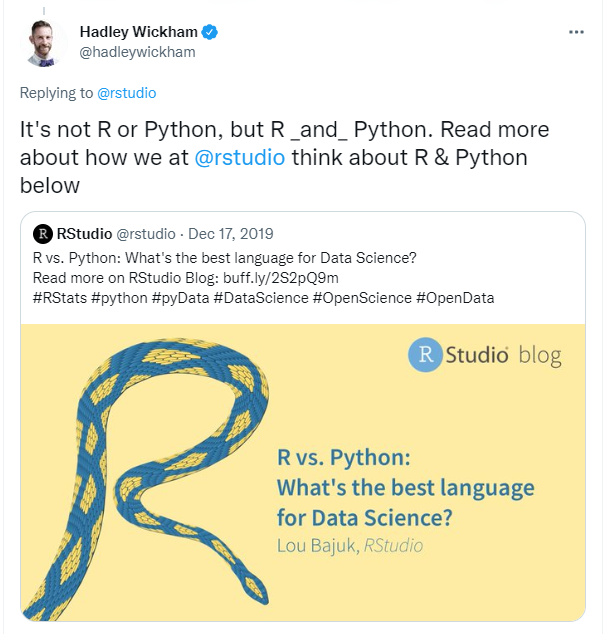Viewport: 607px width, 634px height.
Task: Click the #OpenScience hashtag
Action: coord(363,297)
